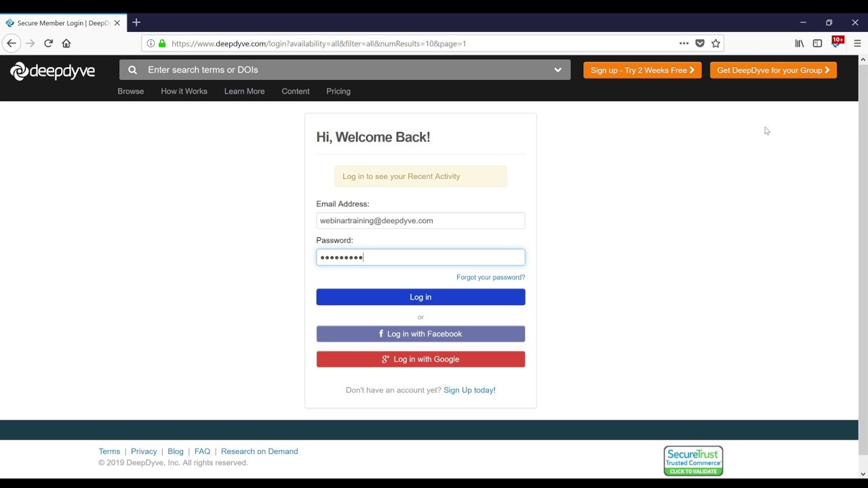Open Firefox hamburger menu

coord(857,43)
